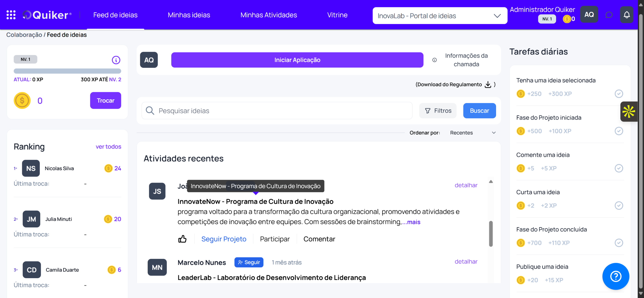Open the InovaLab portal dropdown
Image resolution: width=644 pixels, height=298 pixels.
point(440,16)
